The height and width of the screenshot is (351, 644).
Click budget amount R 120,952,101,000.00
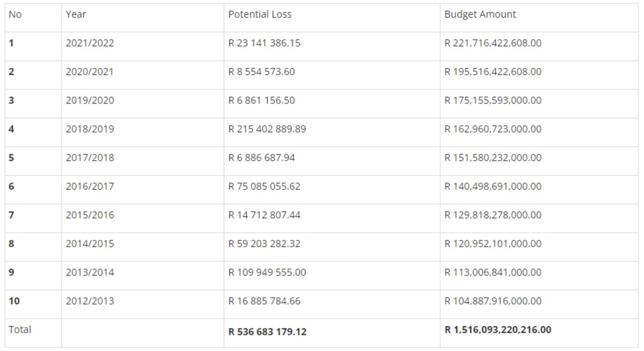pyautogui.click(x=493, y=244)
